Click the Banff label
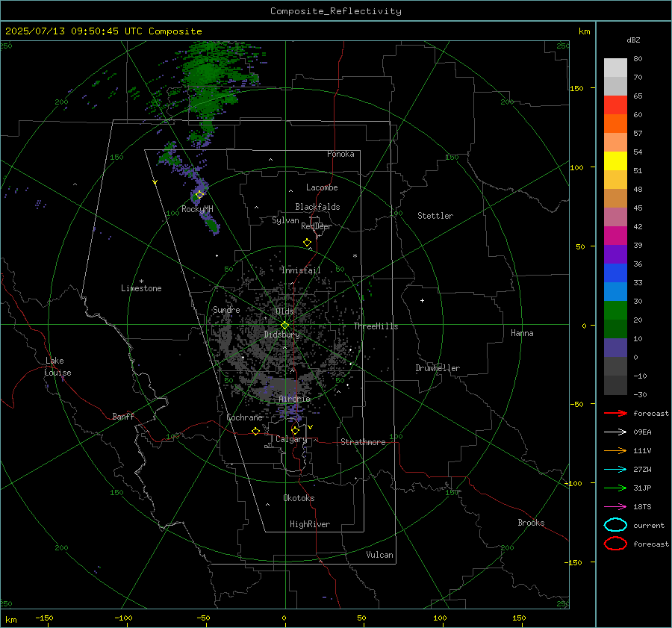672x628 pixels. point(123,416)
